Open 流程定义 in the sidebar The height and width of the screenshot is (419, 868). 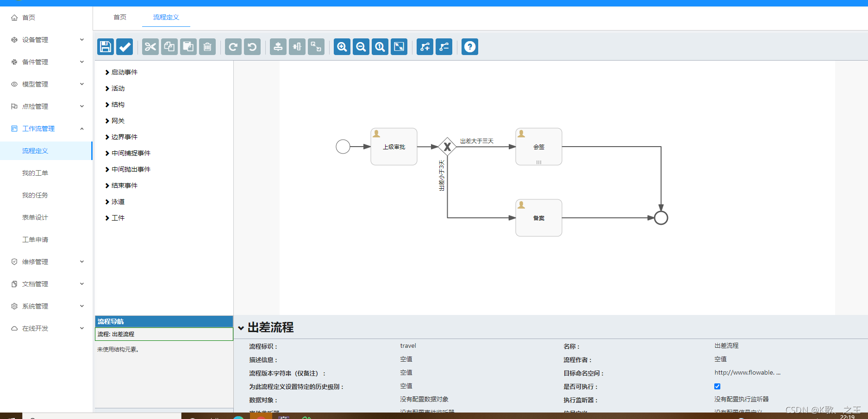(46, 151)
